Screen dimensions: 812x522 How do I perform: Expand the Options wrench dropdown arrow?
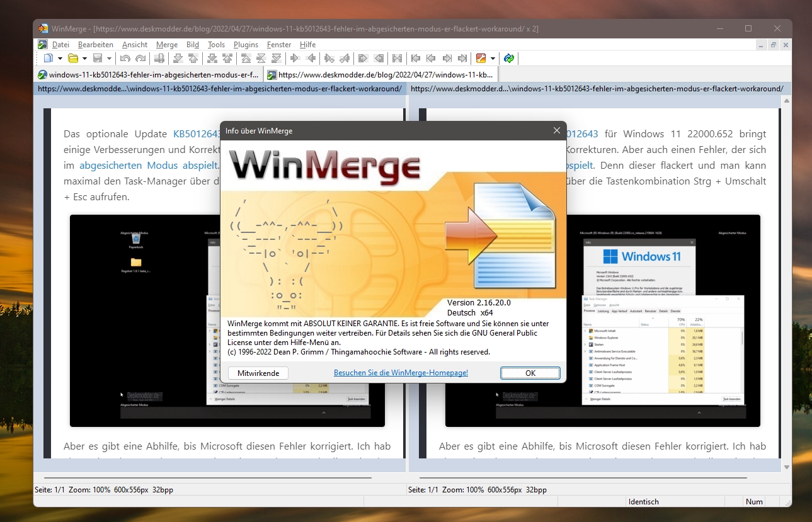pyautogui.click(x=493, y=59)
